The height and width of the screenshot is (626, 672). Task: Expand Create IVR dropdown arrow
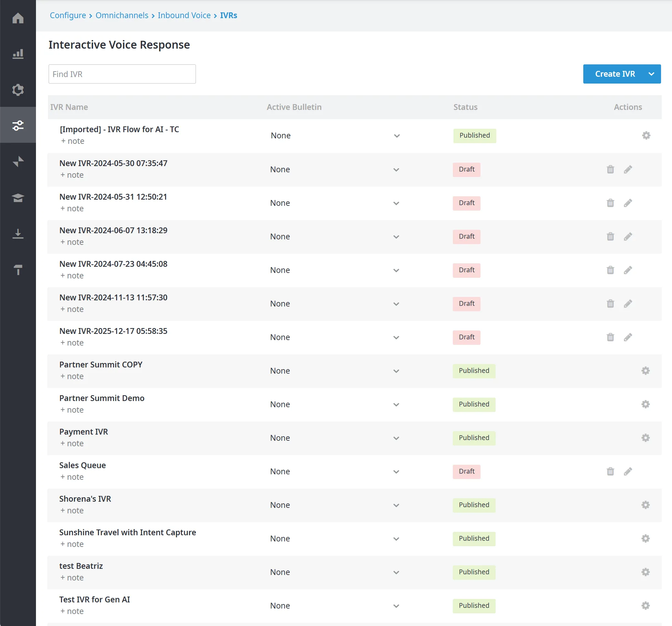coord(651,74)
